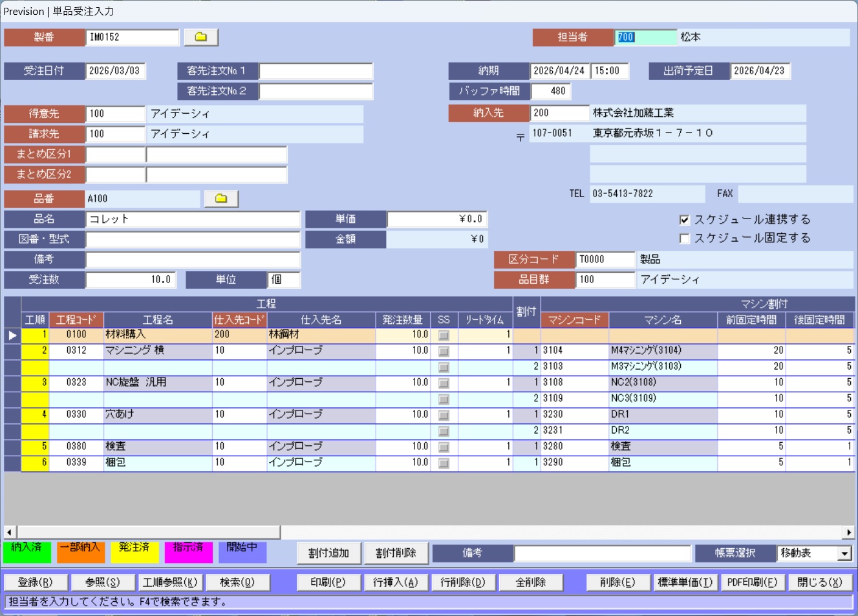Image resolution: width=858 pixels, height=616 pixels.
Task: Click the 出荷予定日 field 2026/04/23
Action: pyautogui.click(x=760, y=70)
